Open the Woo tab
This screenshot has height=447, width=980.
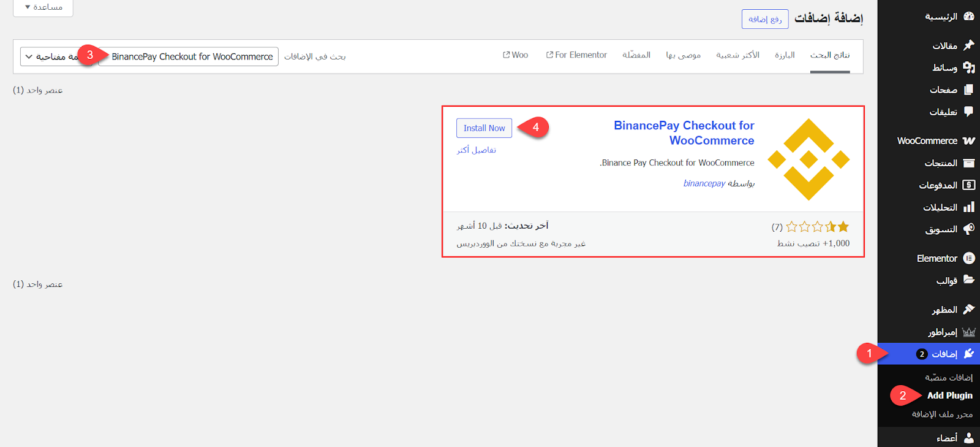(515, 55)
